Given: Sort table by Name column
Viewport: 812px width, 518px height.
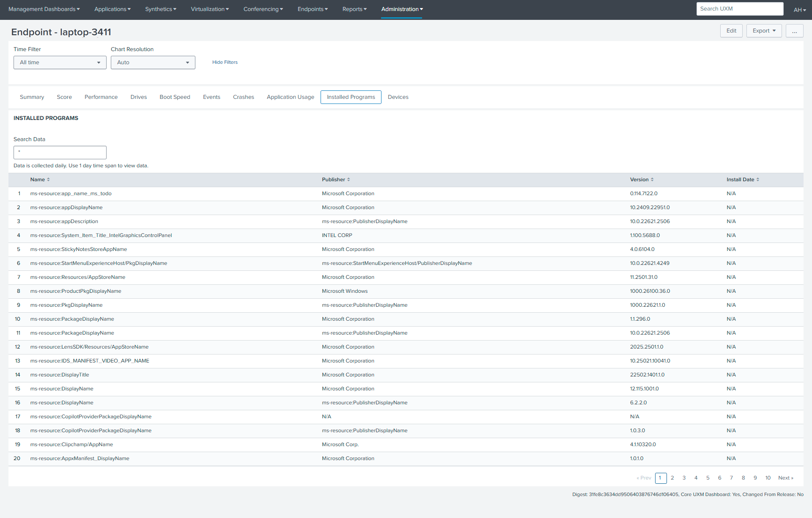Looking at the screenshot, I should [x=40, y=180].
